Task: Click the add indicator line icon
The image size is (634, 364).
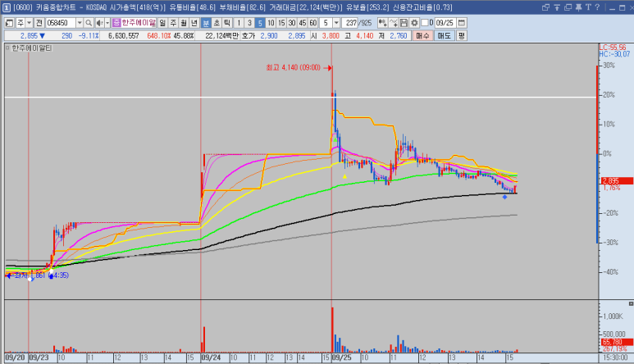Action: (393, 23)
